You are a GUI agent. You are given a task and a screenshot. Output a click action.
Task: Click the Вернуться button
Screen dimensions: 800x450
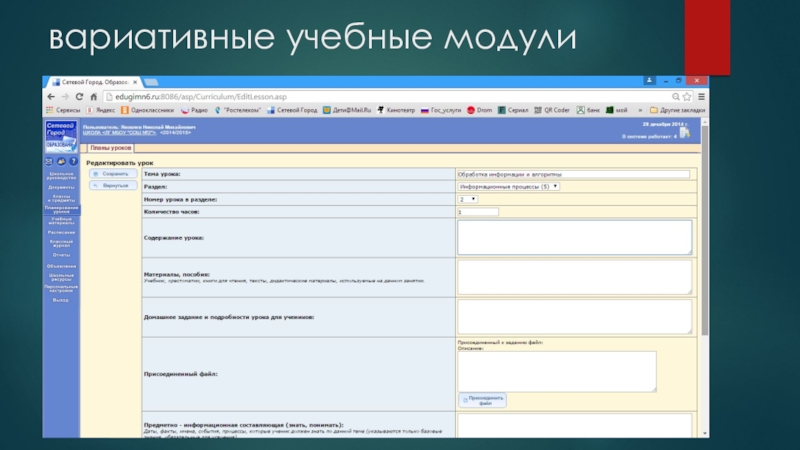pos(113,186)
